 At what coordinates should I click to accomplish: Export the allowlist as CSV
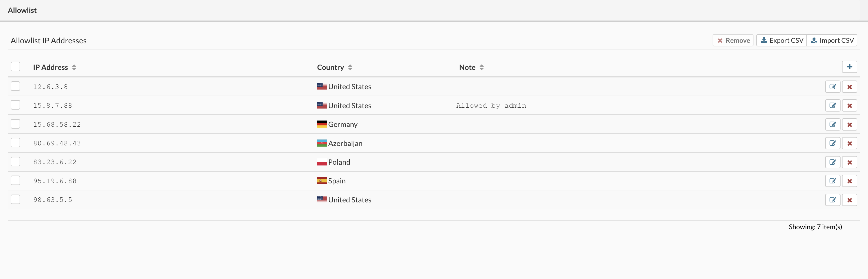coord(782,40)
